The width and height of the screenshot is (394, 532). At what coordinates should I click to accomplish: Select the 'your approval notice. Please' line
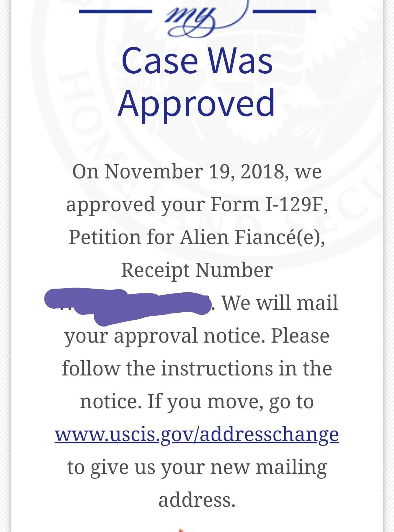197,336
